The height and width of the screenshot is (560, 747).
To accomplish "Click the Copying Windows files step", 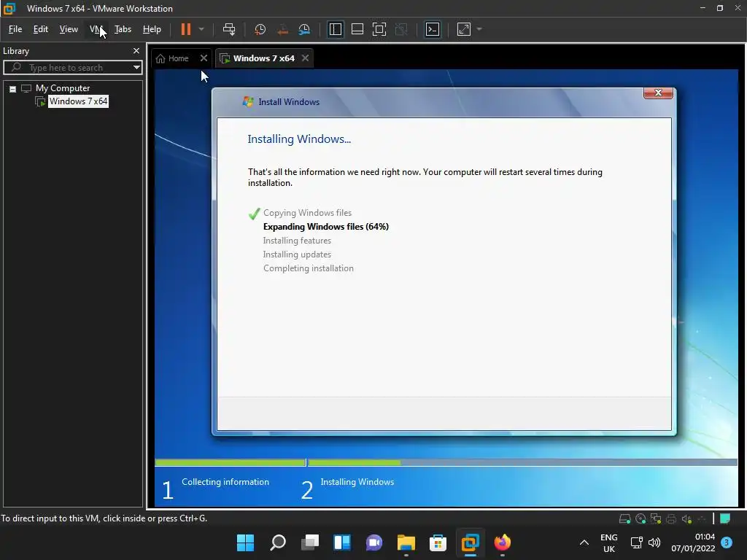I will click(307, 213).
